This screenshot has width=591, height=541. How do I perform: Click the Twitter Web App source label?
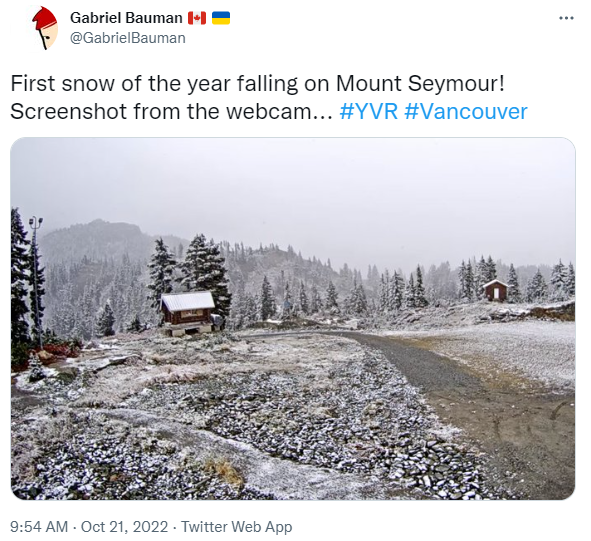click(237, 527)
